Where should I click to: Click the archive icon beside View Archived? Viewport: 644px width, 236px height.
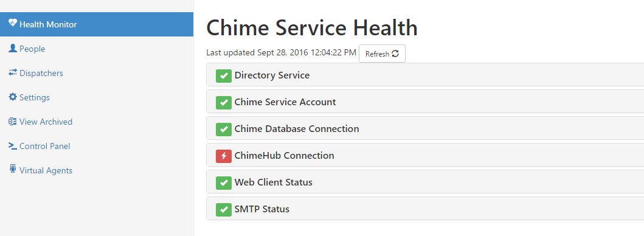coord(13,121)
